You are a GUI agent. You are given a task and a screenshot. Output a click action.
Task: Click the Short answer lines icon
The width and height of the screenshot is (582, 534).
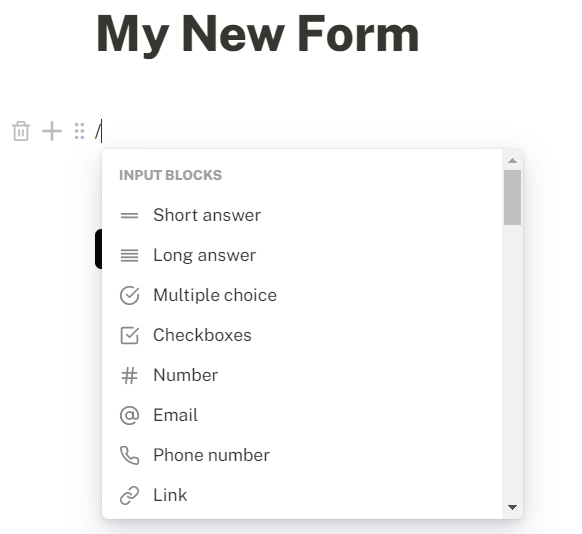130,215
